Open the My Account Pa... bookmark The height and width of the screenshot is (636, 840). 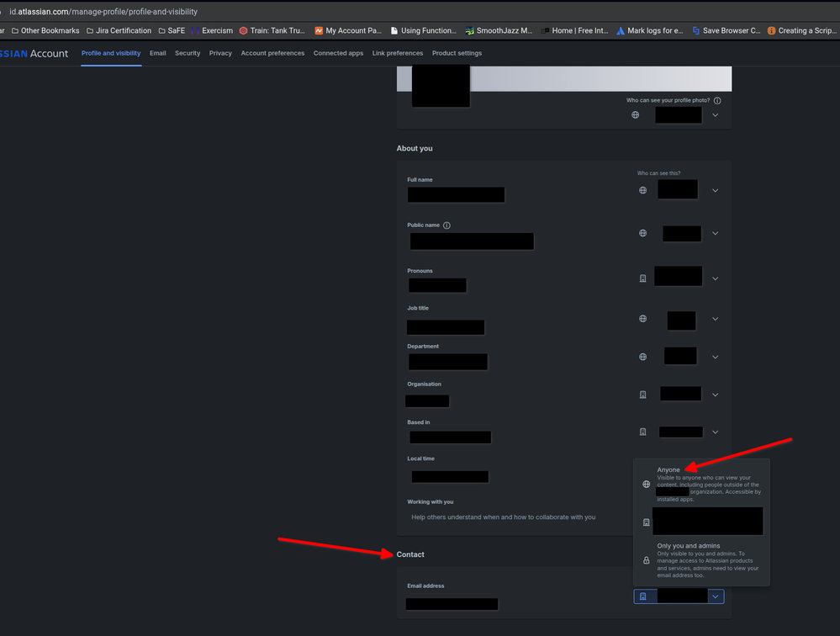click(348, 30)
